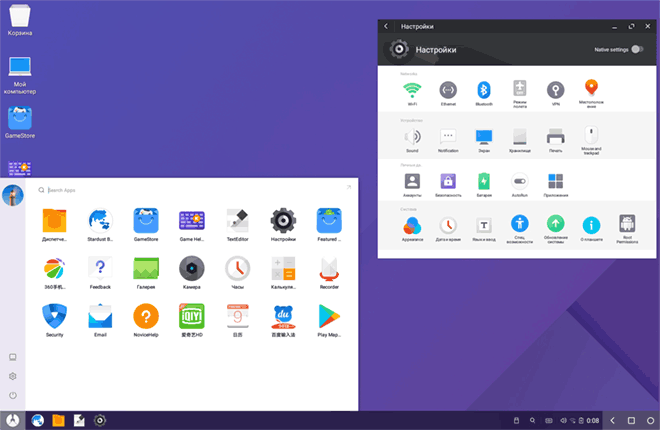Click the computer icon in the app menu sidebar
660x430 pixels.
(13, 357)
